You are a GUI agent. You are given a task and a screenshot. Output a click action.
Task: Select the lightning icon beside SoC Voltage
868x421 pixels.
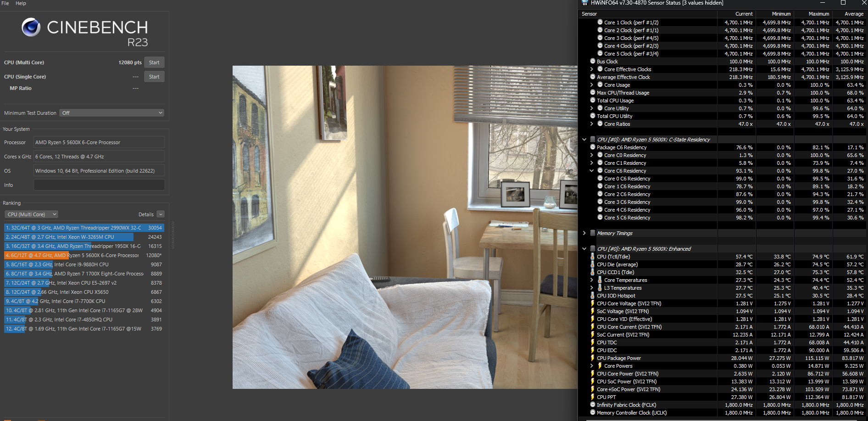click(x=593, y=311)
